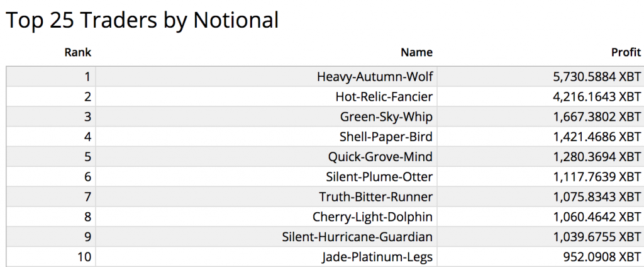Click the Rank column header
The width and height of the screenshot is (644, 267).
click(x=77, y=53)
